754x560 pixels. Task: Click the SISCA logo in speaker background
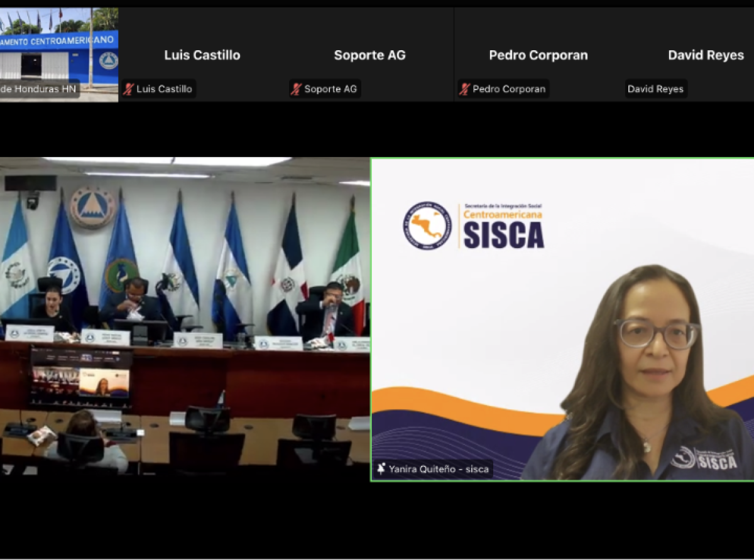[474, 225]
